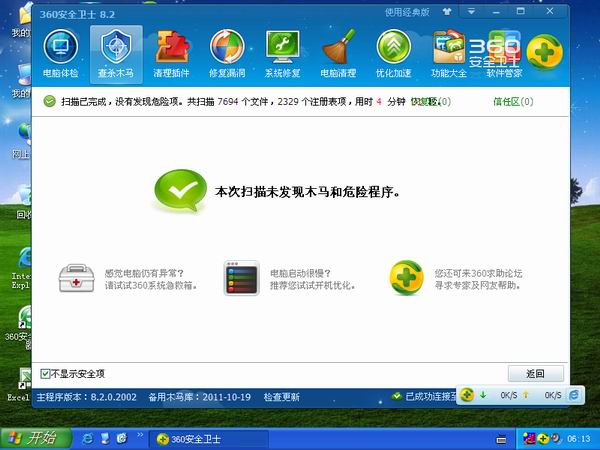Click 使用经典版 link
This screenshot has width=600, height=450.
(x=407, y=12)
